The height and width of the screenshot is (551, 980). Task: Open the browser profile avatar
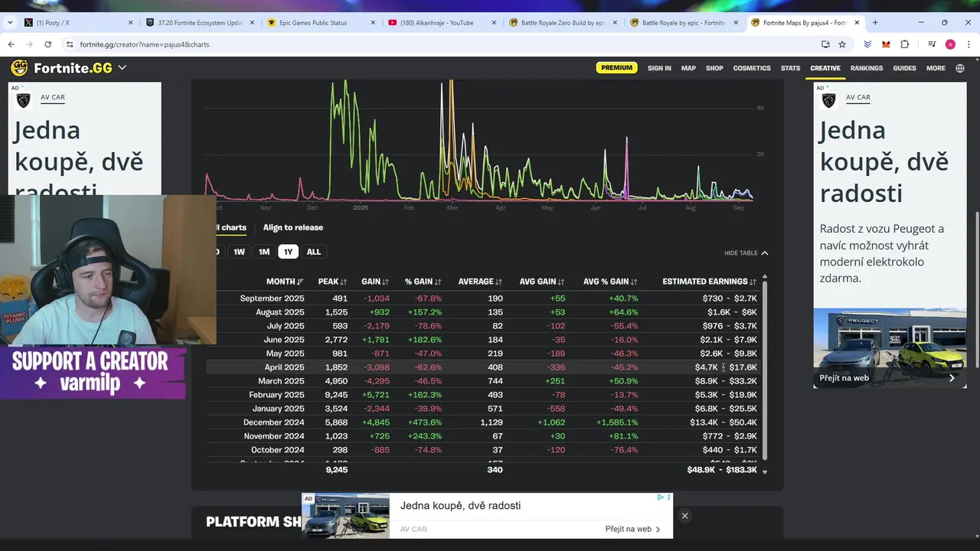[x=950, y=44]
